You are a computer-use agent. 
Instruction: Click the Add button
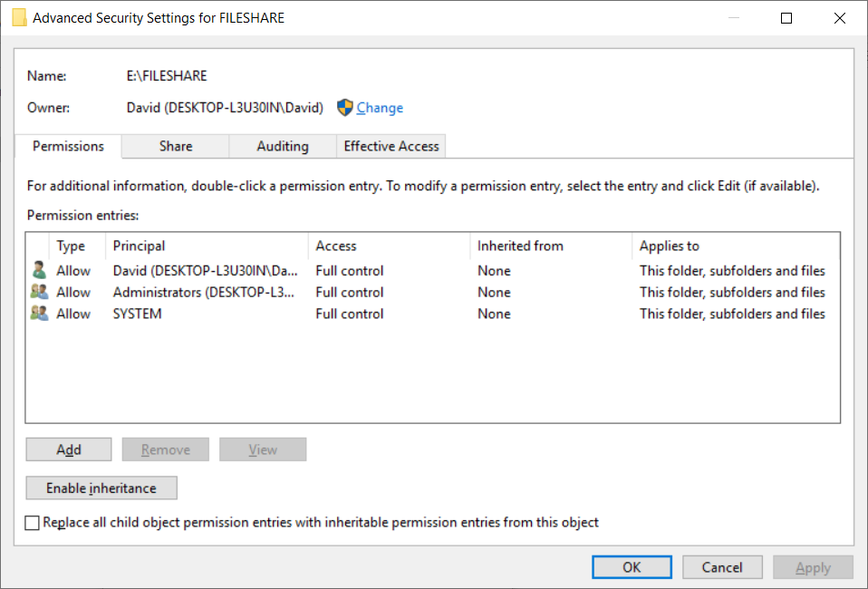[69, 449]
